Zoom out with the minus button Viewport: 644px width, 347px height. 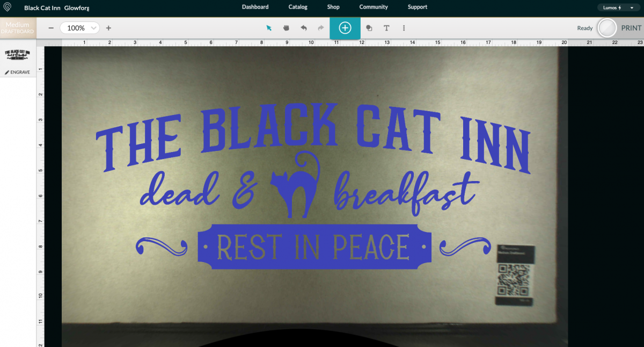pos(51,28)
